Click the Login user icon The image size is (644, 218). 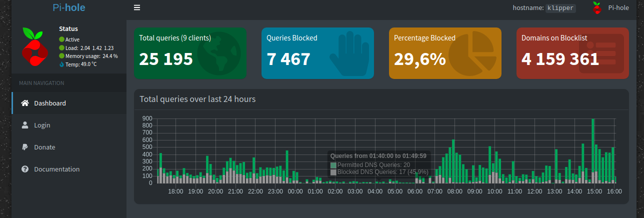[x=25, y=125]
